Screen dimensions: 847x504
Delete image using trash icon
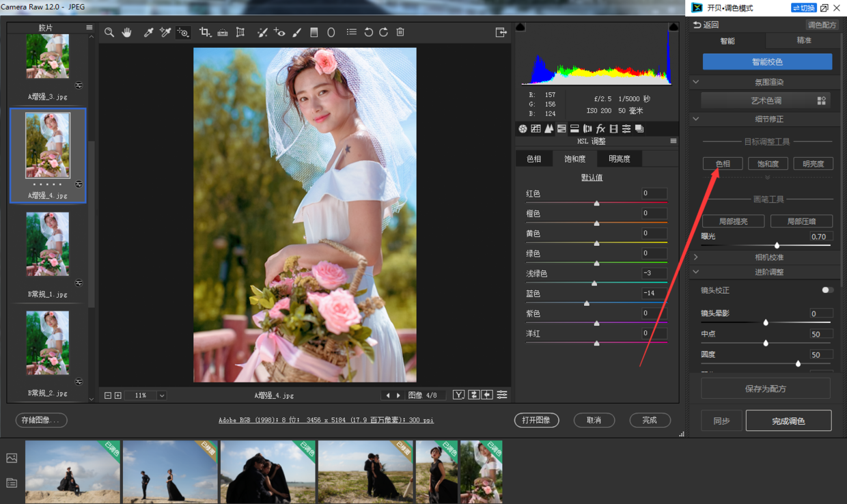click(400, 32)
